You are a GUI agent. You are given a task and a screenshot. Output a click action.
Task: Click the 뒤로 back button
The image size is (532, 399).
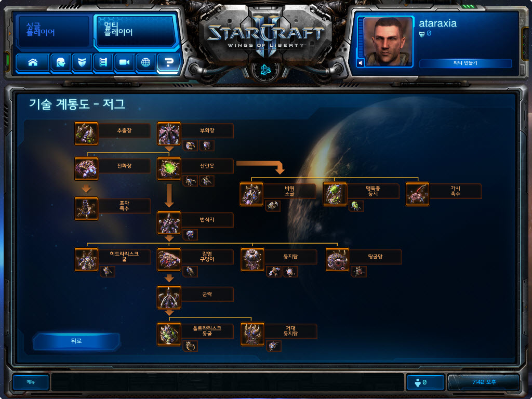click(x=76, y=341)
